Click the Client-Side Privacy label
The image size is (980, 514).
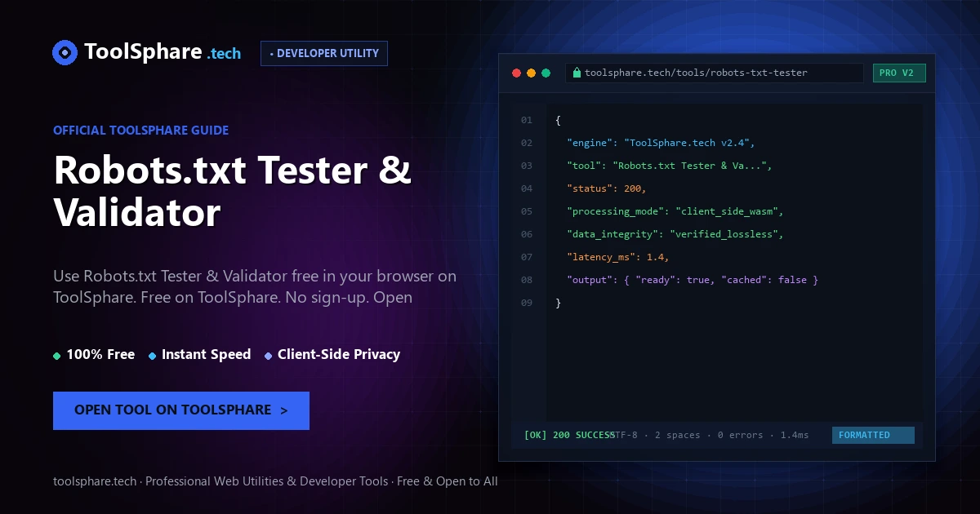(x=339, y=355)
